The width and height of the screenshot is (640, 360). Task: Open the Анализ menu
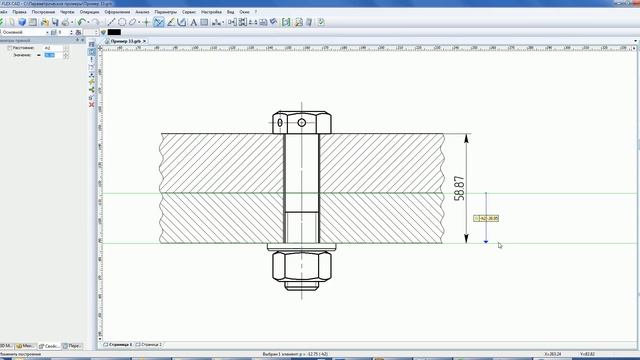[142, 12]
